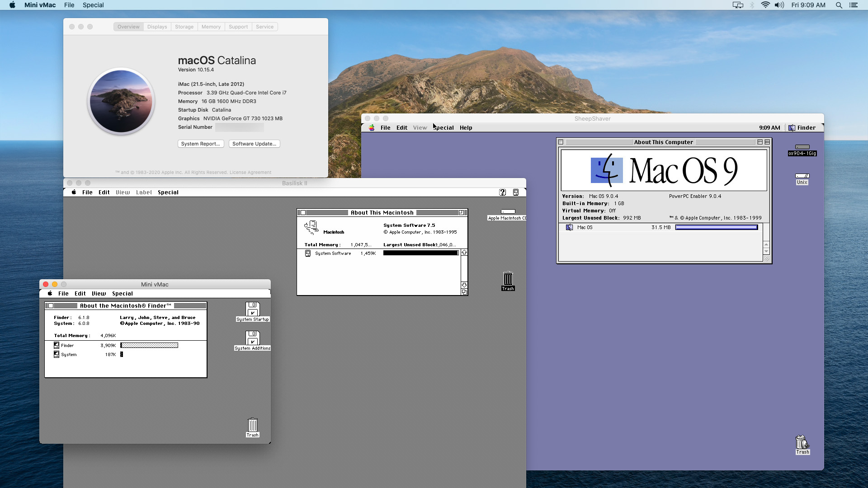Viewport: 868px width, 488px height.
Task: Open the os904-1Gig disk icon
Action: (802, 147)
